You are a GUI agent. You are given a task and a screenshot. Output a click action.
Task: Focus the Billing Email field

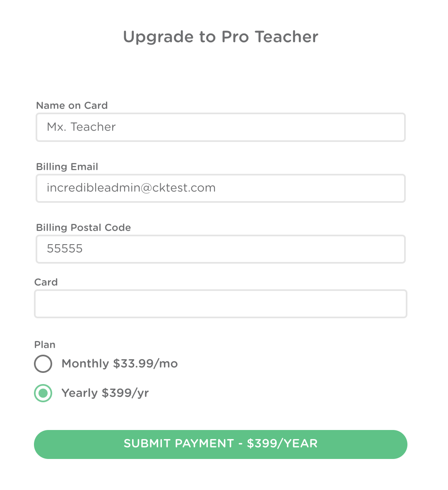(220, 188)
